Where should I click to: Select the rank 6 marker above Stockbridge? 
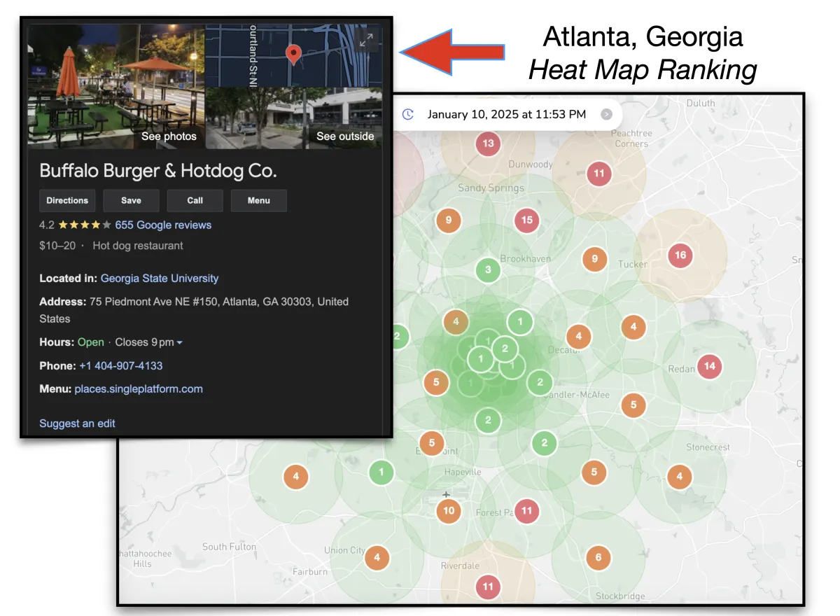pyautogui.click(x=598, y=558)
